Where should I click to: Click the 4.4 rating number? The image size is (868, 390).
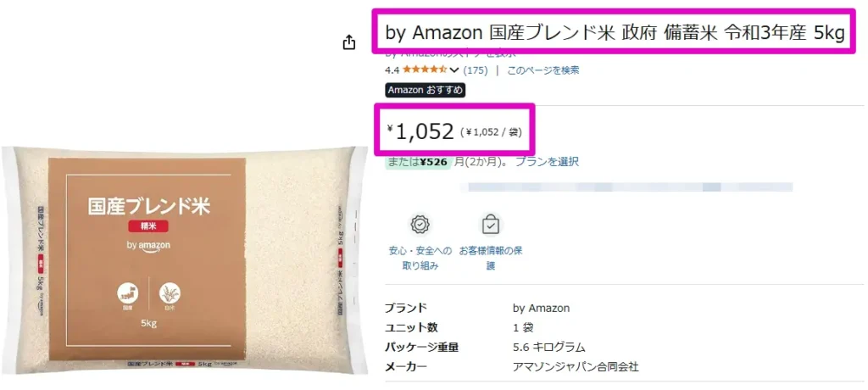[x=392, y=70]
